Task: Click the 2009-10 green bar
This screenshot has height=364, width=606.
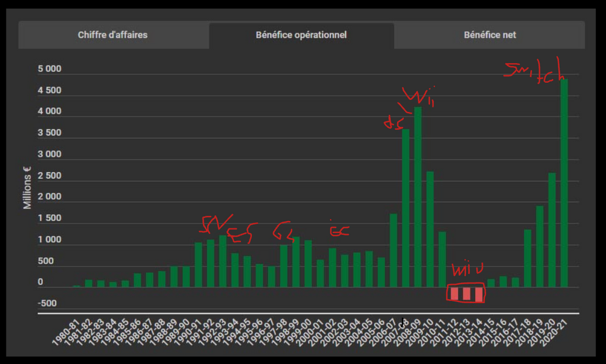Action: (x=430, y=230)
